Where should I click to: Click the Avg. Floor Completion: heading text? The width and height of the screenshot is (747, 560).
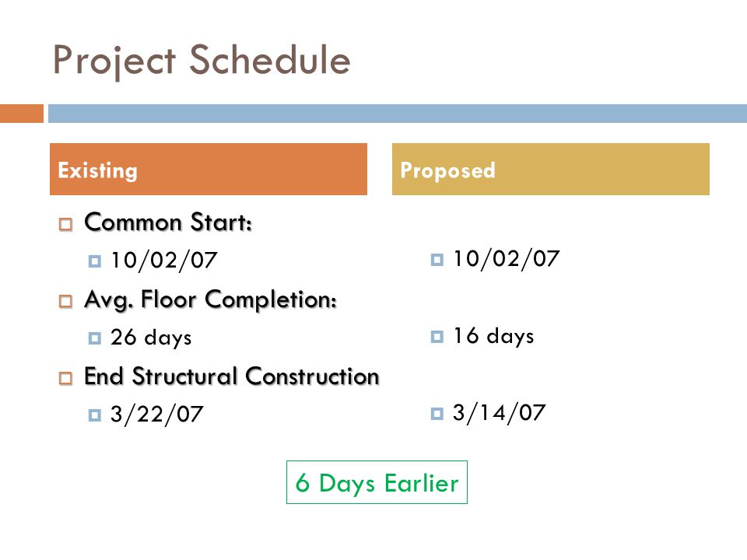point(211,300)
